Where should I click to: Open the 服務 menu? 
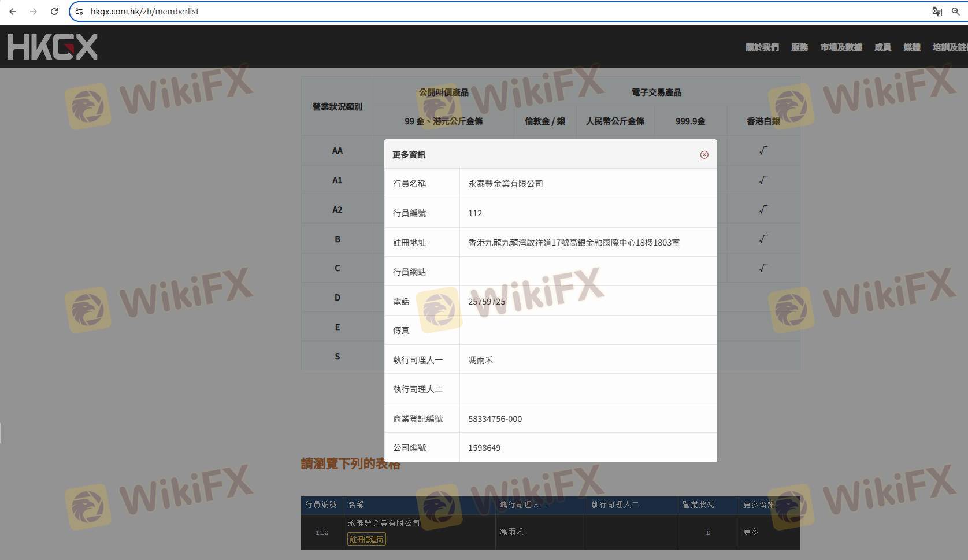pyautogui.click(x=799, y=47)
